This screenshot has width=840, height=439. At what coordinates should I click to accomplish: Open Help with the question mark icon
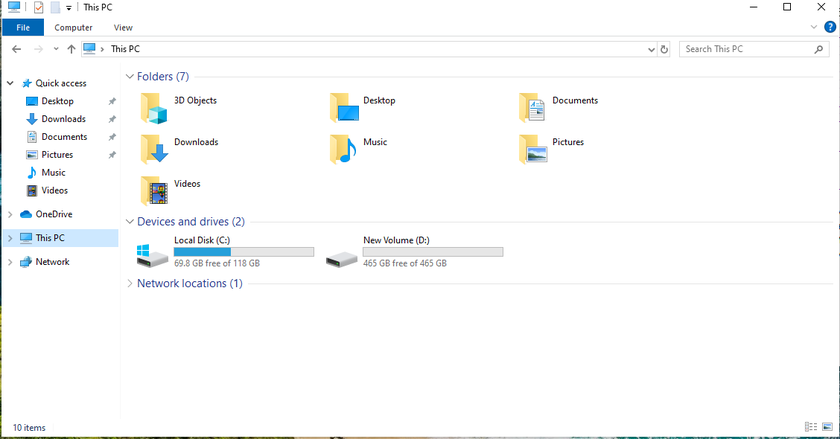tap(830, 27)
